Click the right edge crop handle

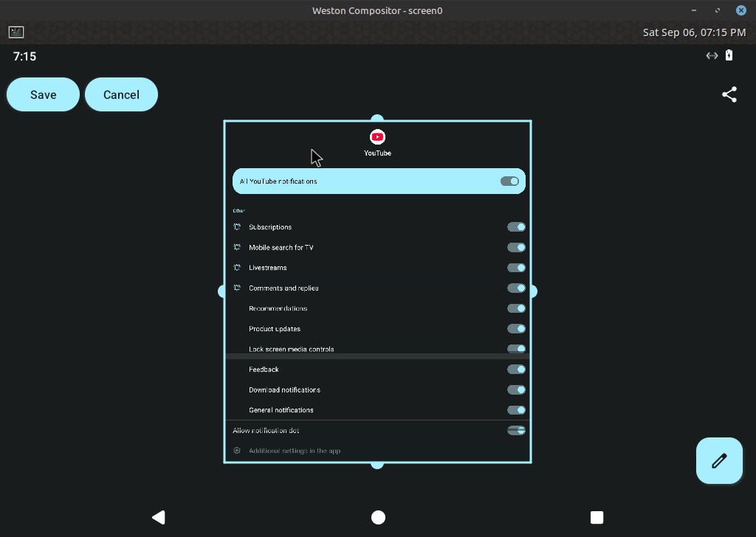pyautogui.click(x=532, y=291)
